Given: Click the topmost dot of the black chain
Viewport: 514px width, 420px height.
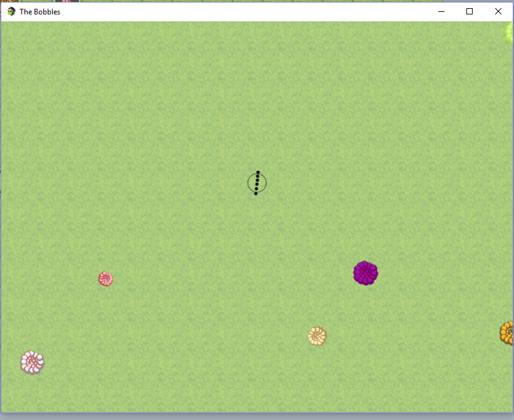Looking at the screenshot, I should (x=258, y=172).
